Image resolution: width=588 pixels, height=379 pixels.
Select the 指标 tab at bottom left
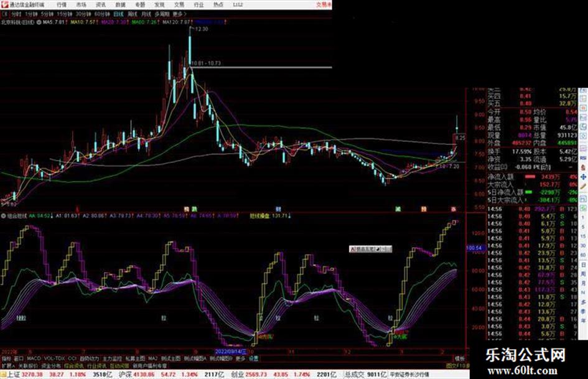click(x=6, y=358)
